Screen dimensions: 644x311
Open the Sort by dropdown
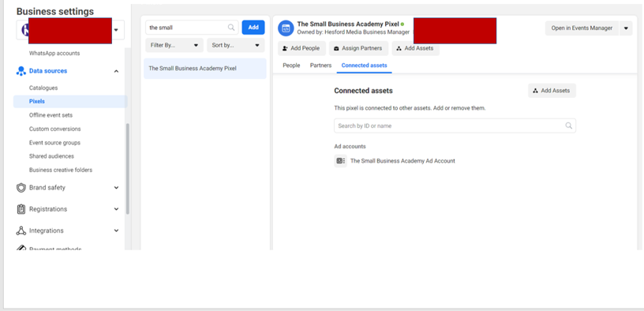236,45
